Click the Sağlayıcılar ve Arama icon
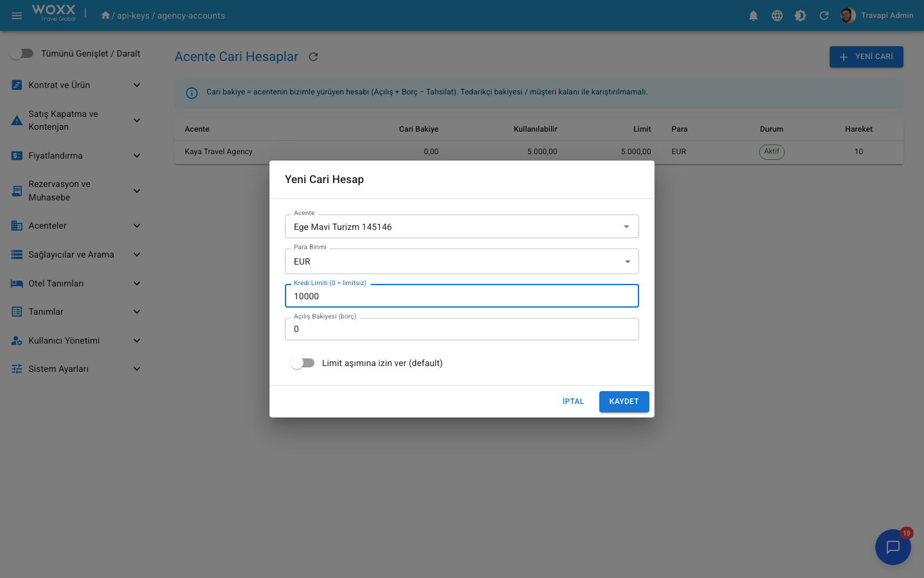 (x=17, y=254)
